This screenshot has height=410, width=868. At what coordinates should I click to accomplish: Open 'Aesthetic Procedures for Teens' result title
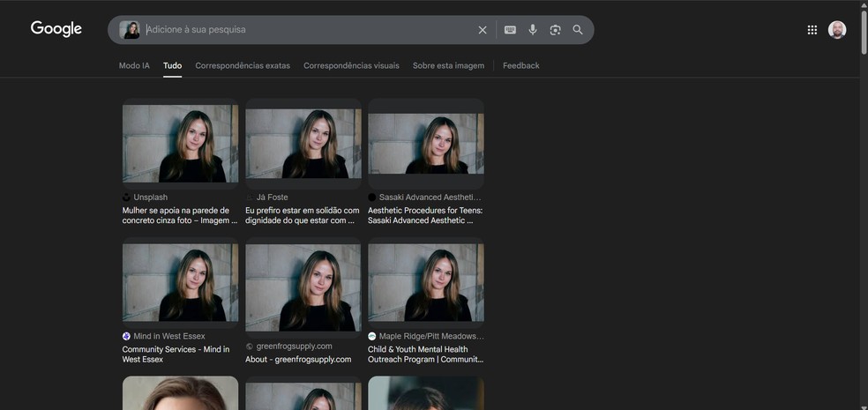tap(425, 215)
